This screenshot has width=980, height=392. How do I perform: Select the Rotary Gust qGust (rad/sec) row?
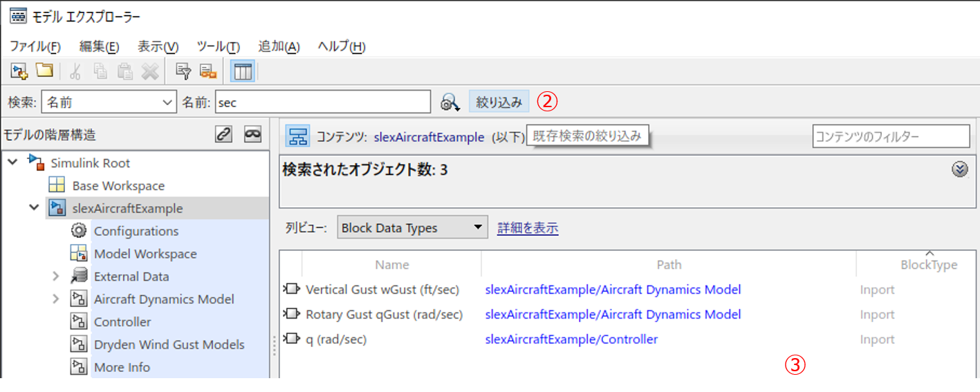(x=385, y=314)
